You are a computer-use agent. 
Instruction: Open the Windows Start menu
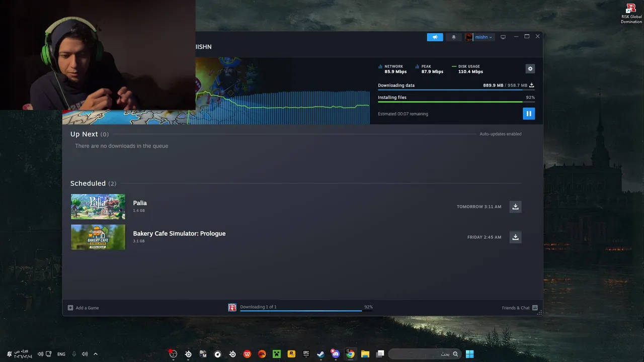coord(469,354)
